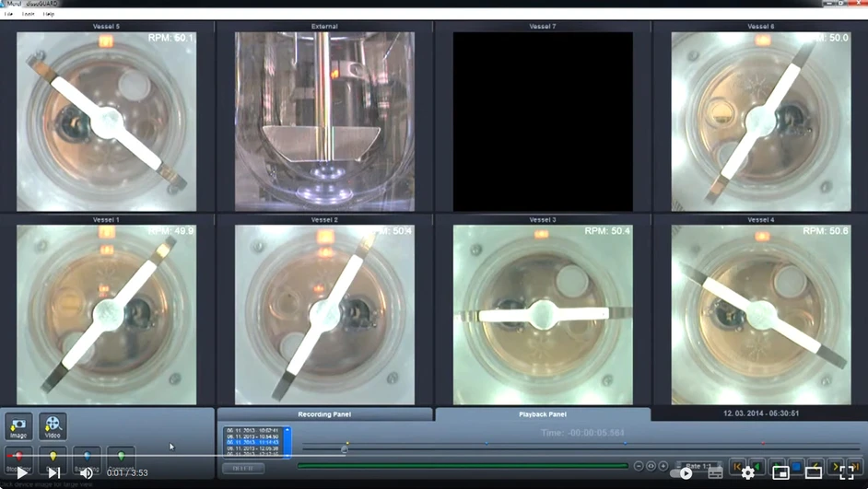Open the Rate 1:1 selector
868x489 pixels.
(698, 466)
